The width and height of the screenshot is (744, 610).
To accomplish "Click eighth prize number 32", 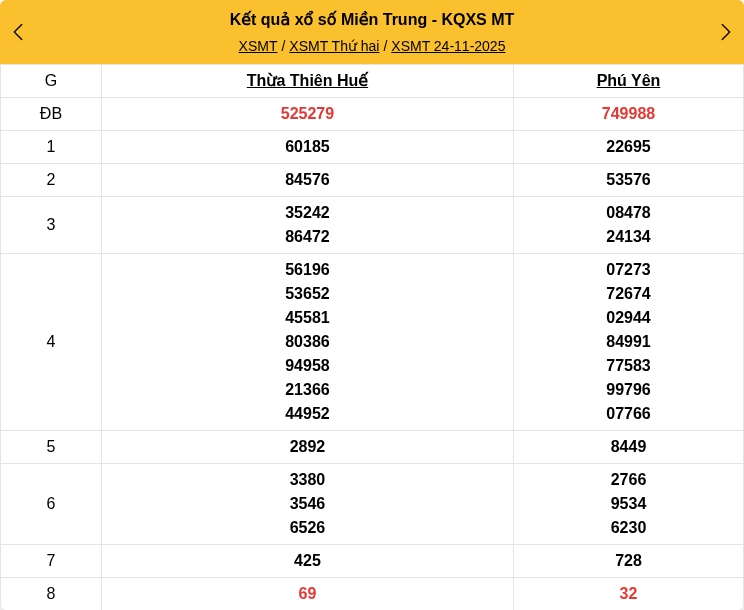I will point(628,594).
